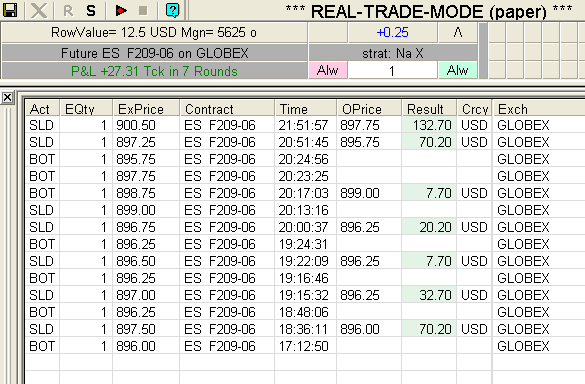
Task: Click the S toolbar button
Action: (91, 11)
